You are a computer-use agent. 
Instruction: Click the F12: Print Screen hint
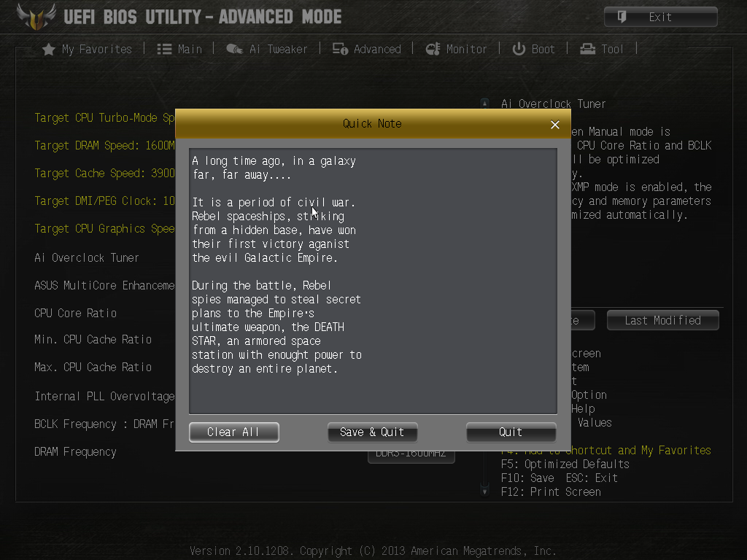point(551,492)
